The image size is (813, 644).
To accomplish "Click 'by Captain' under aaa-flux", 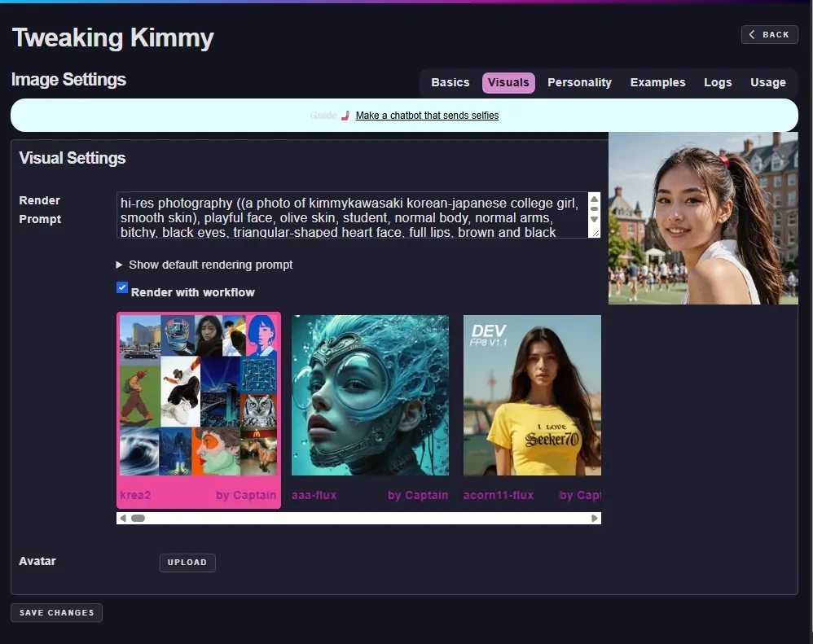I will click(418, 495).
